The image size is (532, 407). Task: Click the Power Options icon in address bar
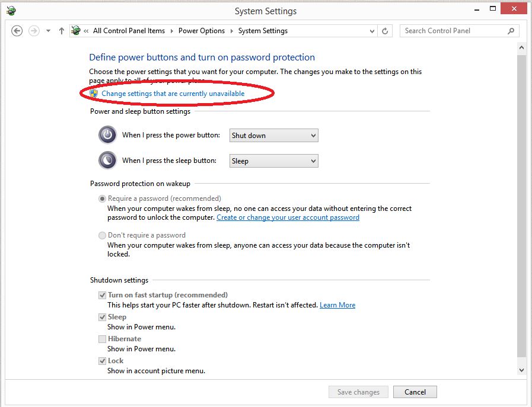point(76,30)
